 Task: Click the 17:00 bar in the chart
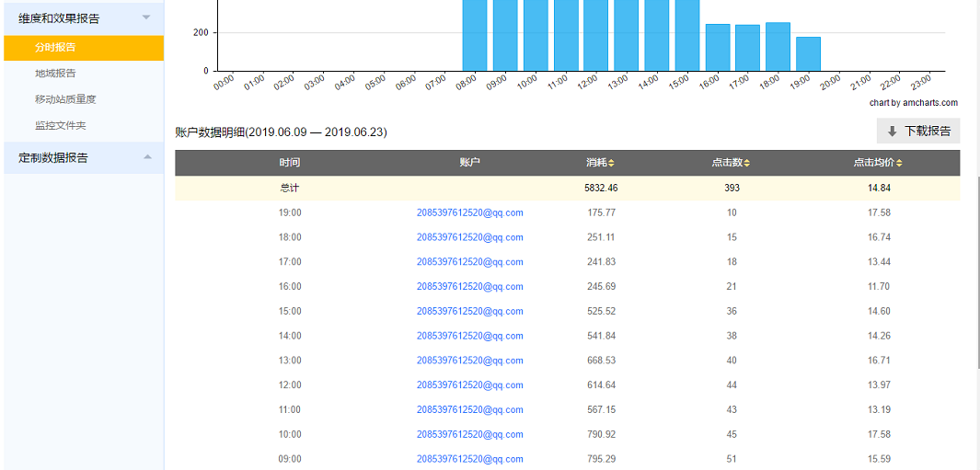[x=747, y=48]
